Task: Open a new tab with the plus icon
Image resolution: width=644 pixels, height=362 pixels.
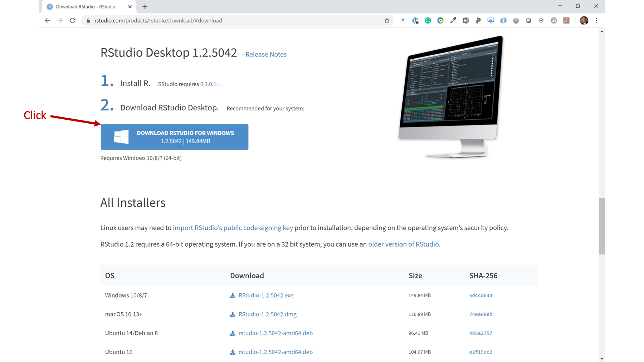Action: pos(145,7)
